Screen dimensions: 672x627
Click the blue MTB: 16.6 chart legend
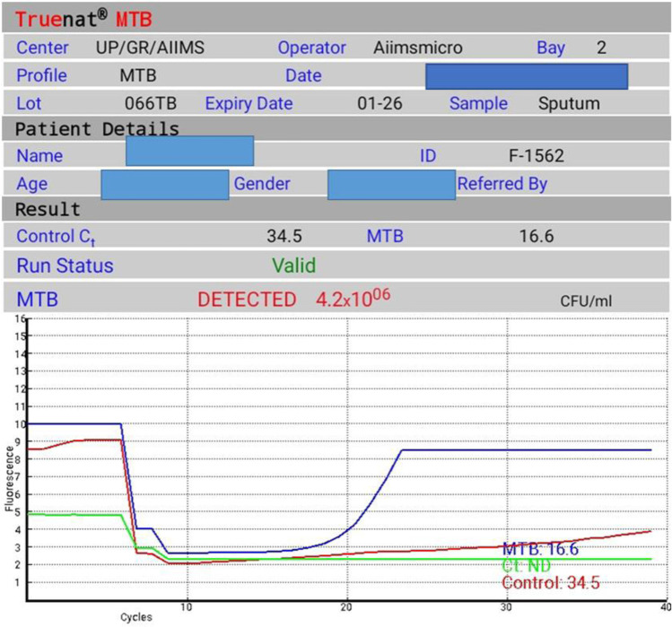point(540,549)
